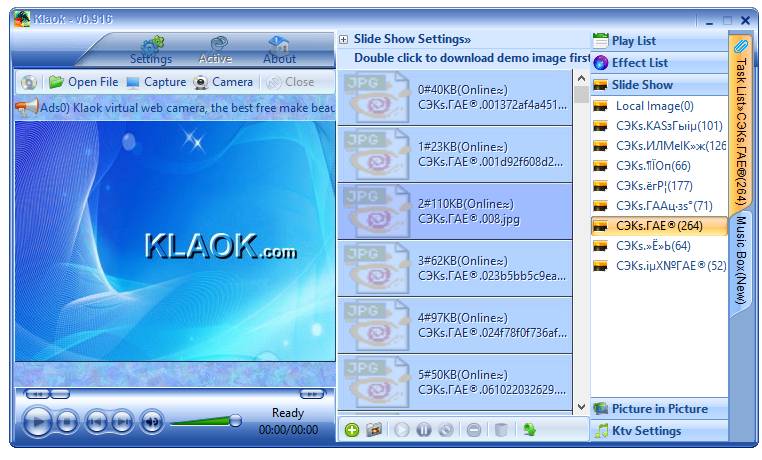Select image 3#62KB(Online) entry
762x460 pixels.
click(455, 268)
